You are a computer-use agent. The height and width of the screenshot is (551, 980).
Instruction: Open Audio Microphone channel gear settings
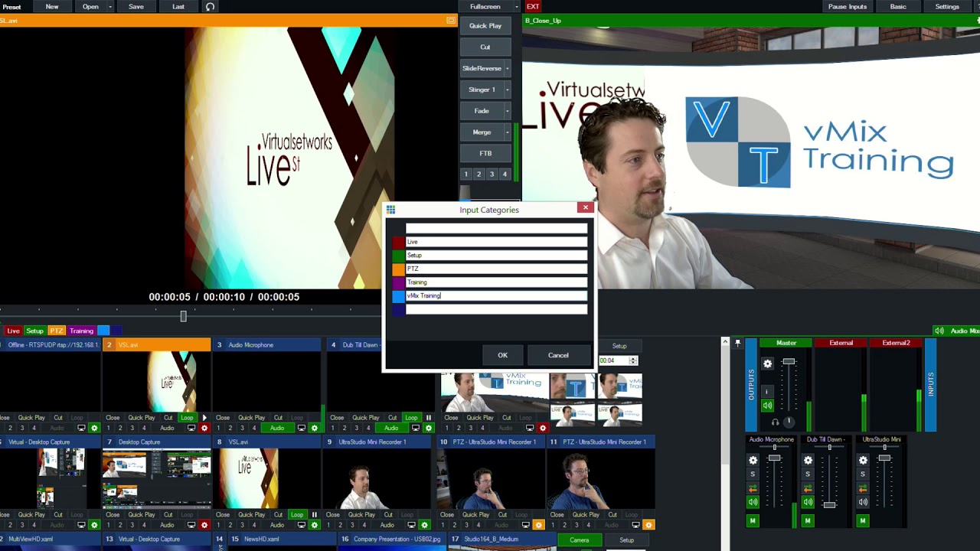coord(753,460)
